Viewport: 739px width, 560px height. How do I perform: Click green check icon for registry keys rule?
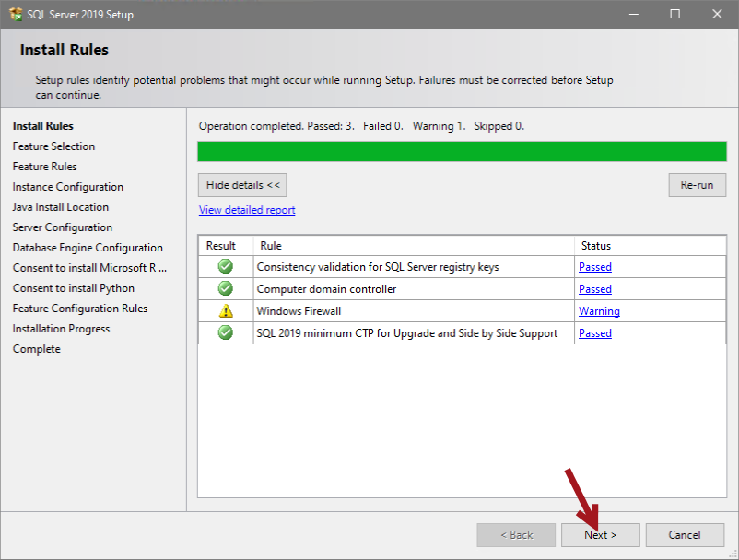225,266
